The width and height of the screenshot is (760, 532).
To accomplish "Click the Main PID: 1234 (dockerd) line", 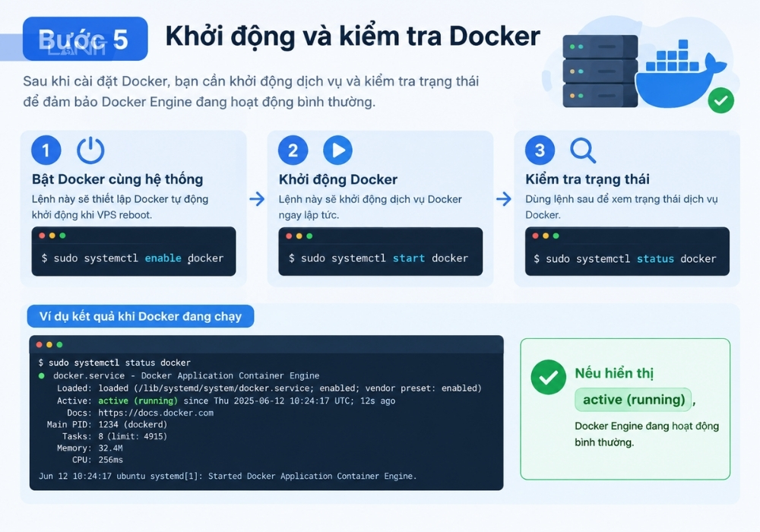I will click(106, 424).
